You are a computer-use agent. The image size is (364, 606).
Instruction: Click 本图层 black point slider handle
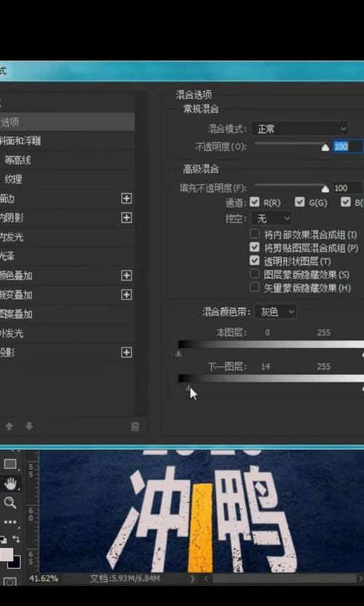(178, 354)
